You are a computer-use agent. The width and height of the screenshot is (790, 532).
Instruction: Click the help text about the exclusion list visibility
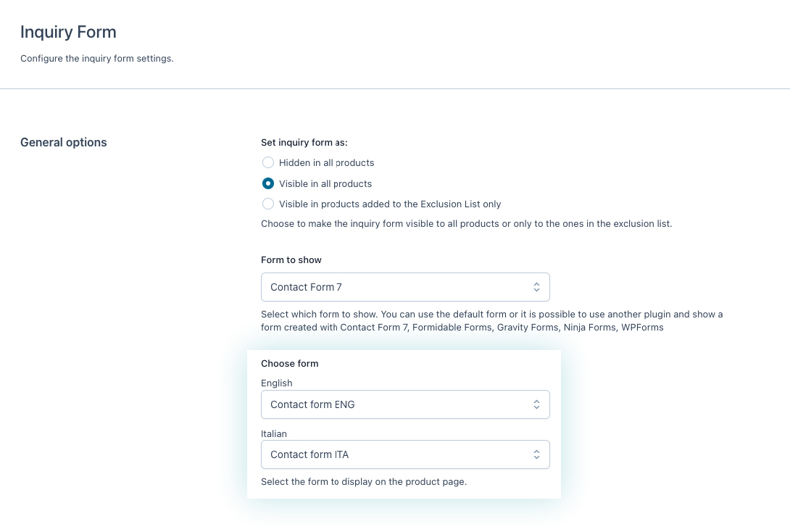(x=466, y=224)
